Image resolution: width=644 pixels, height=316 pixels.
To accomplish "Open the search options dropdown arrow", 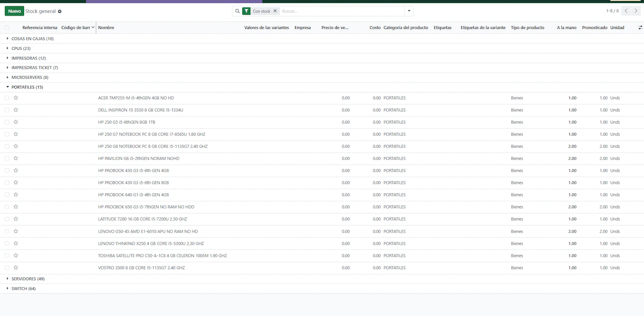I will [x=409, y=11].
